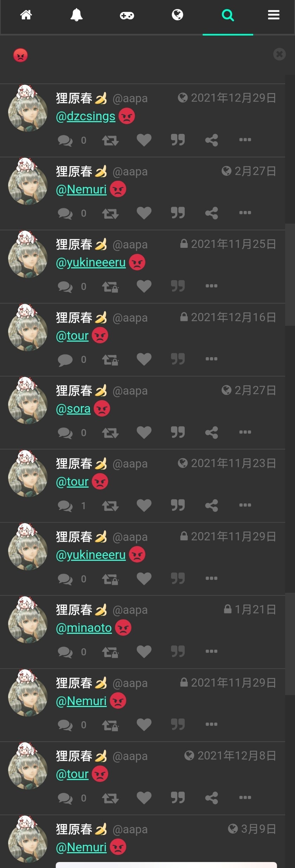The height and width of the screenshot is (868, 295).
Task: Expand more options on 2021年11月23日 @tour post
Action: point(245,505)
